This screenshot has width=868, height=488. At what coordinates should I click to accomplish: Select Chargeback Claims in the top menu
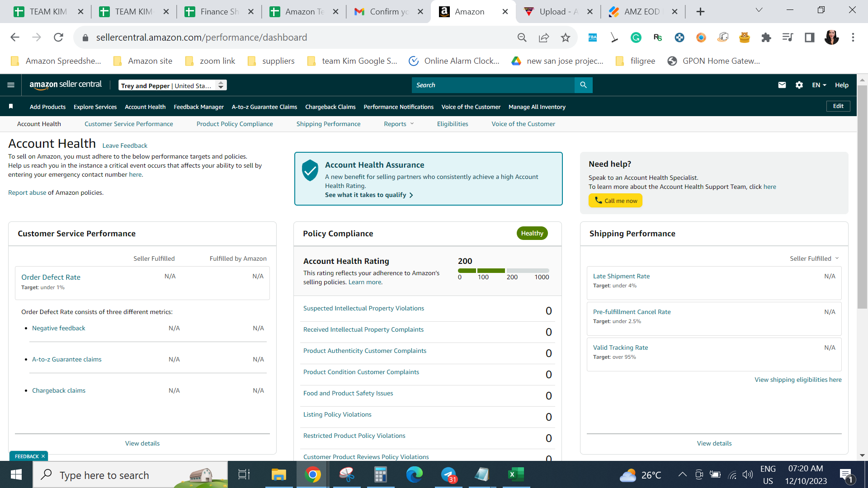(x=330, y=107)
